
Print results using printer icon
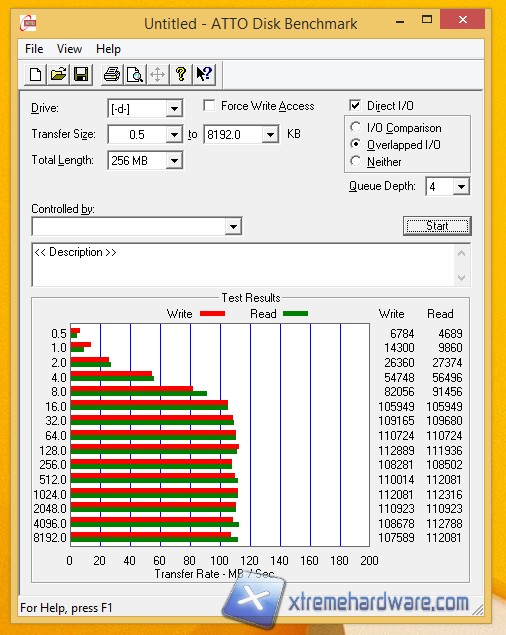pyautogui.click(x=112, y=75)
